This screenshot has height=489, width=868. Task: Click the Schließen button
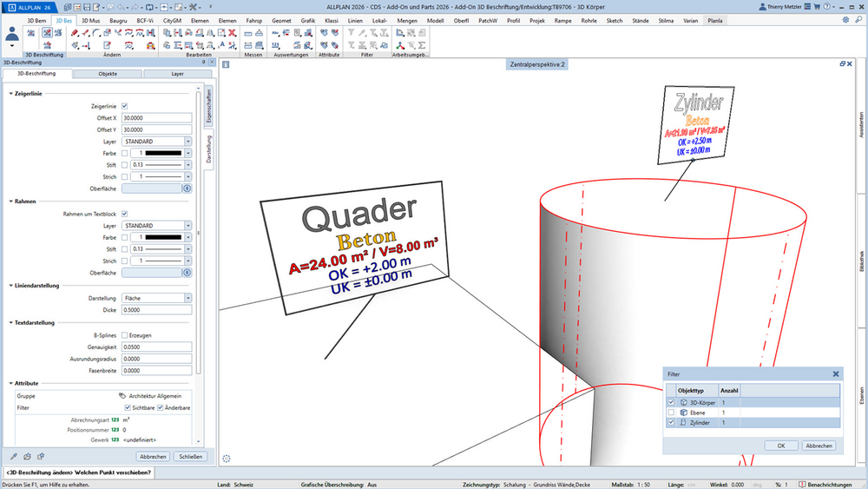pyautogui.click(x=190, y=456)
